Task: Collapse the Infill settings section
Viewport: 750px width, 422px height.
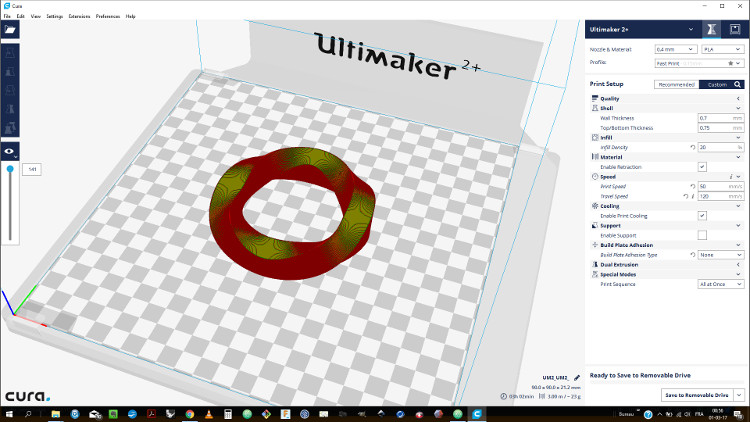Action: tap(666, 137)
